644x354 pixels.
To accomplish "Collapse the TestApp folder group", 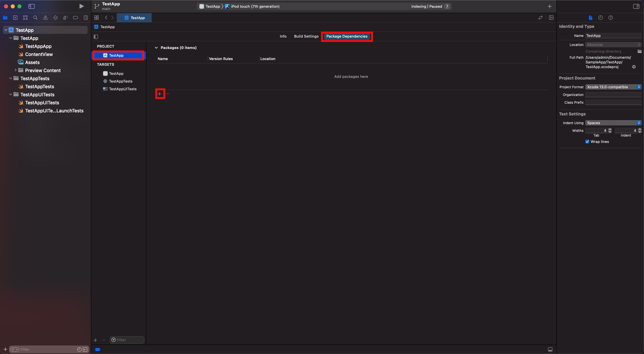I will click(10, 38).
